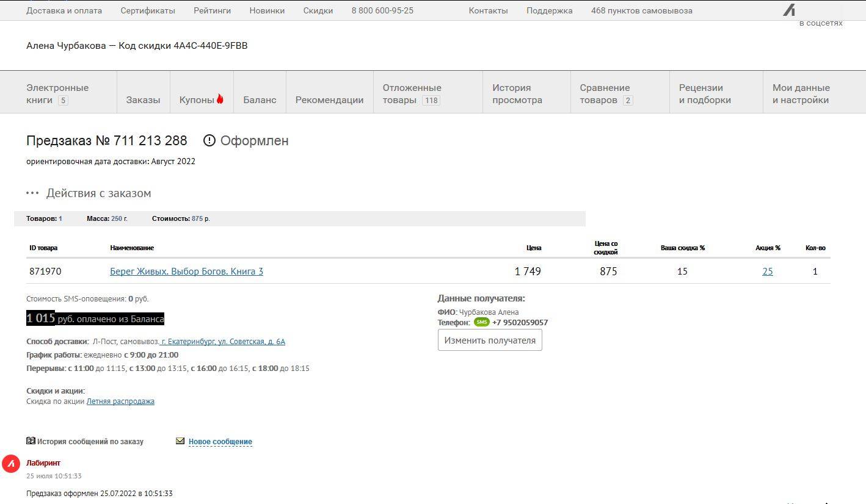Click the Лабиринт sender name
Screen dimensions: 866x504
(43, 463)
